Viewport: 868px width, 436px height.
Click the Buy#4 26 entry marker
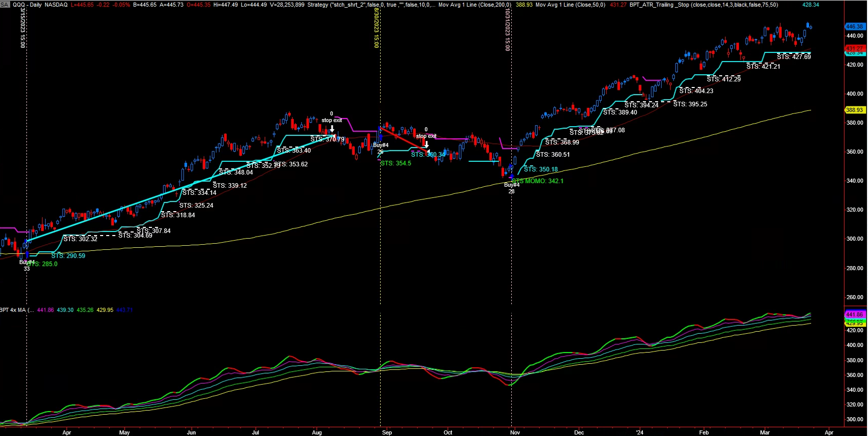pos(381,148)
